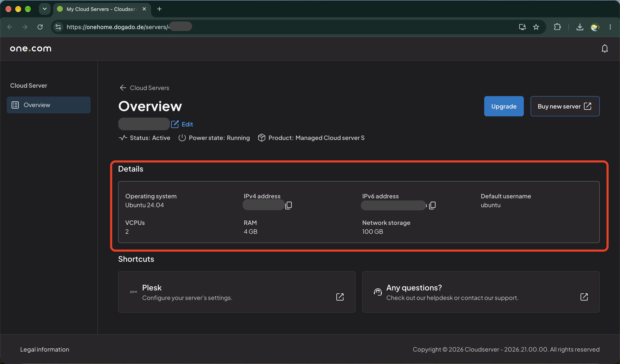Click 'Product: Managed Cloud server S'
The height and width of the screenshot is (364, 620).
point(316,138)
